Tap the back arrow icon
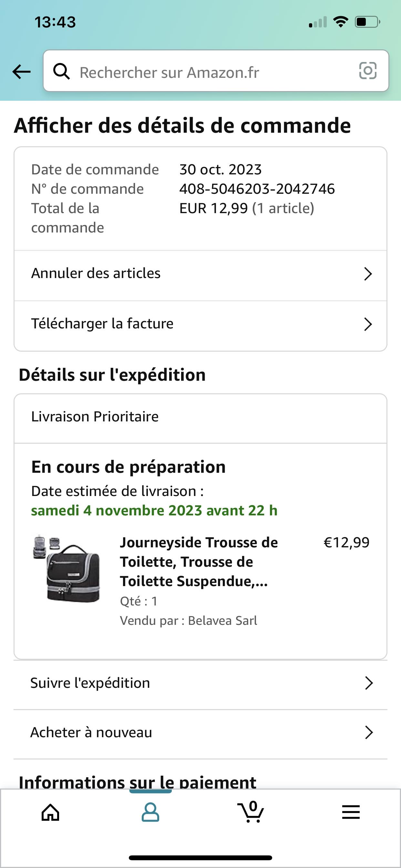 21,71
